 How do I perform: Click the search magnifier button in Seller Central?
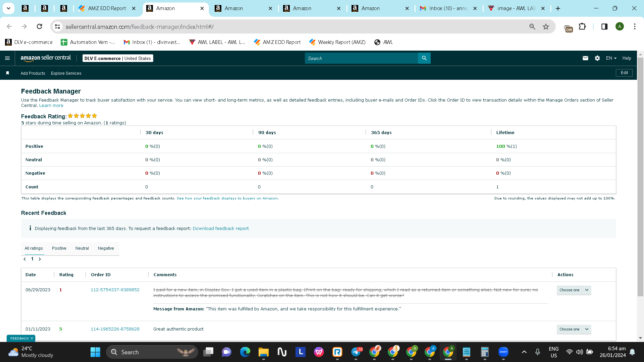tap(424, 58)
